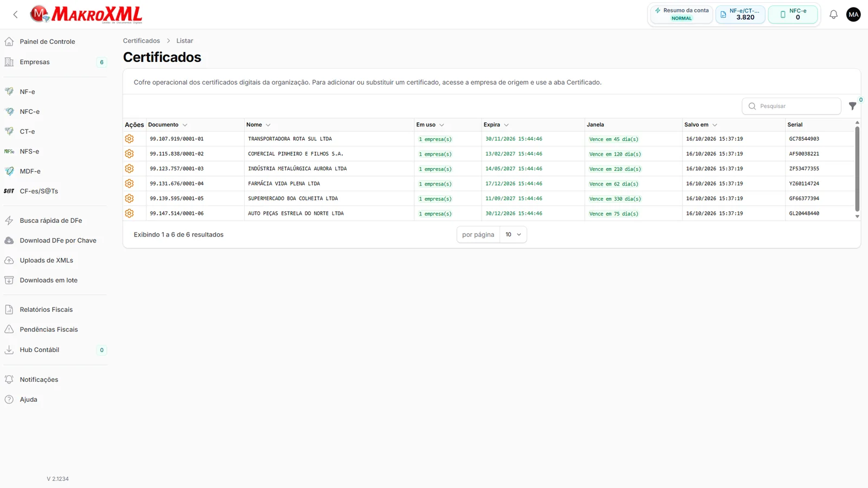Click the MA user avatar

(x=853, y=15)
